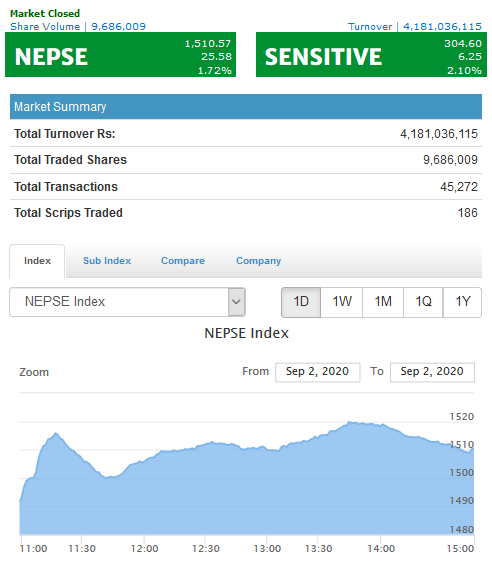Click the Market Closed status text

(x=45, y=14)
